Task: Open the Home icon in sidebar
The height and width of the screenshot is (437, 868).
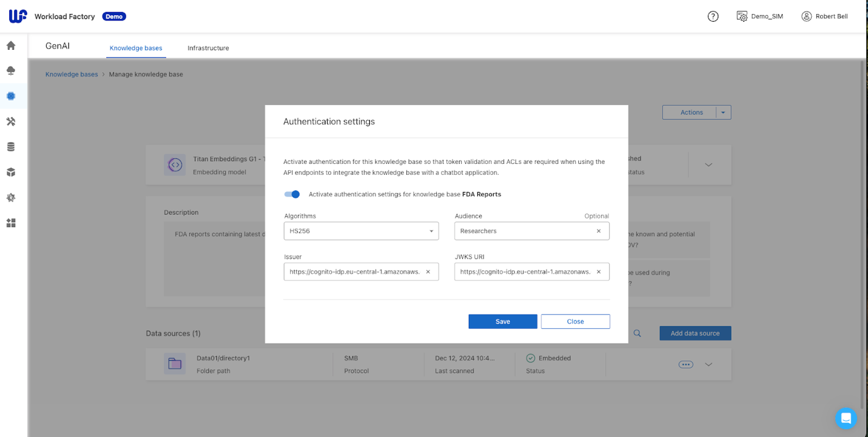Action: click(11, 46)
